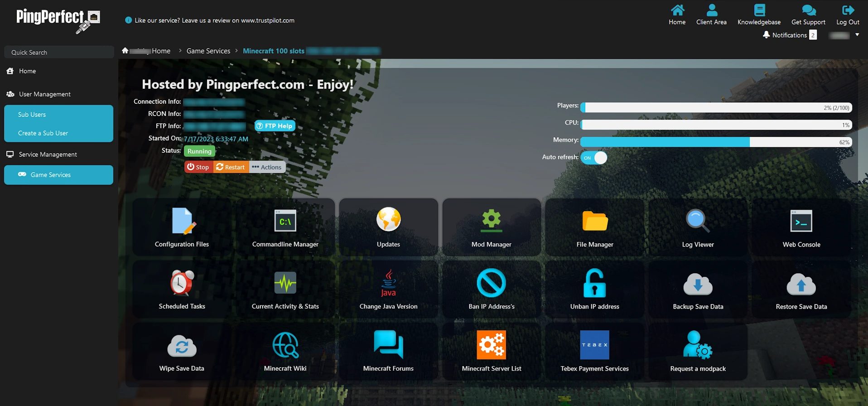Collapse the User Management sidebar section

pos(45,94)
